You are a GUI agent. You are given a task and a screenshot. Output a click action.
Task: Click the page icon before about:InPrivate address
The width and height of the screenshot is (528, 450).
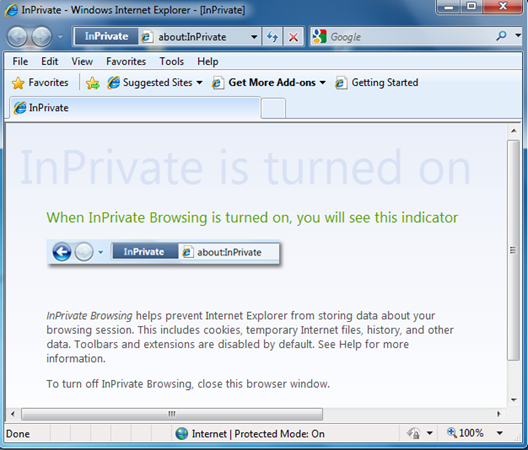[x=146, y=36]
